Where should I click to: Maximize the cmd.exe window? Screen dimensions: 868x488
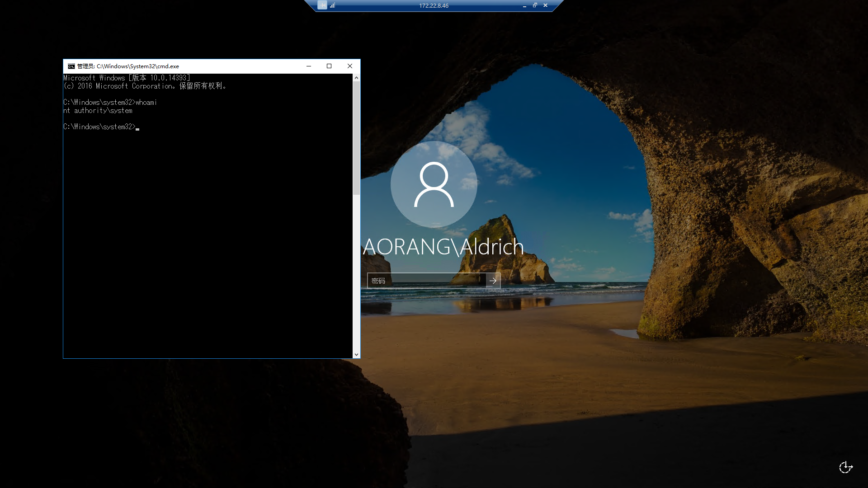pos(329,66)
